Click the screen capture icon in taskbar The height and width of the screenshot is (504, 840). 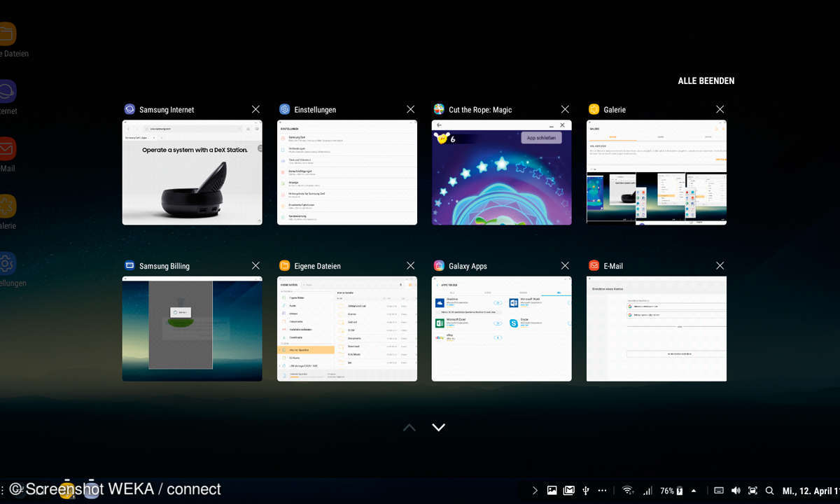752,491
